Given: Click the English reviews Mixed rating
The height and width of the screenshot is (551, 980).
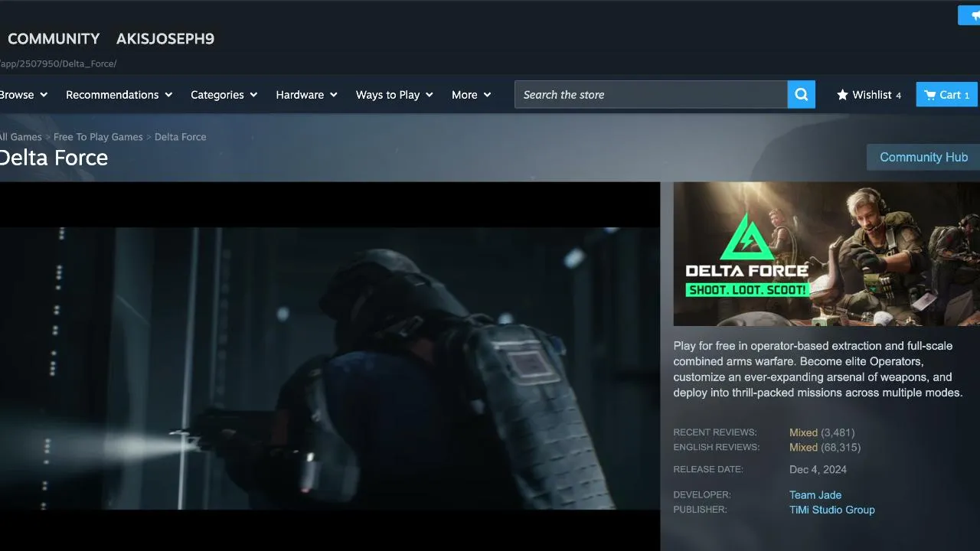Looking at the screenshot, I should point(803,447).
